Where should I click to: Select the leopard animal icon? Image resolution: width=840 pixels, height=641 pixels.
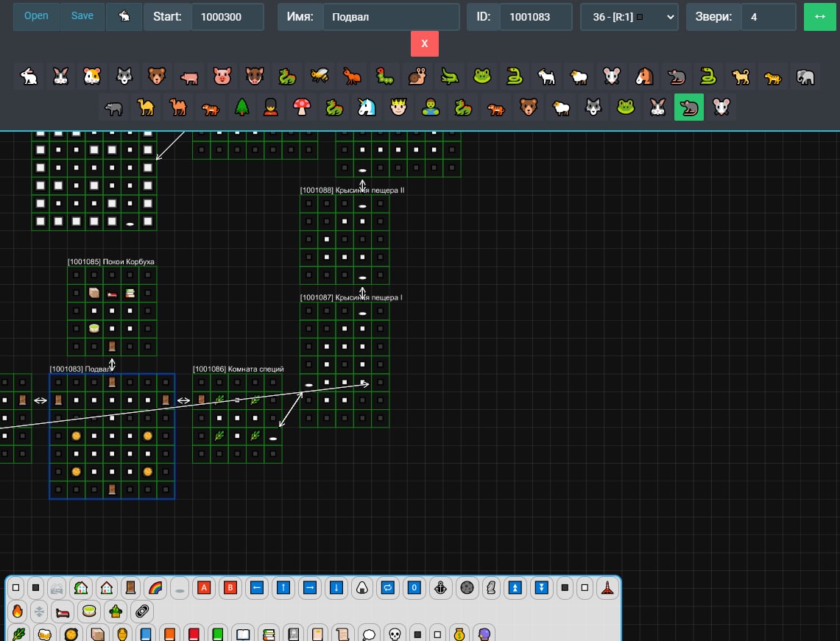[x=772, y=77]
